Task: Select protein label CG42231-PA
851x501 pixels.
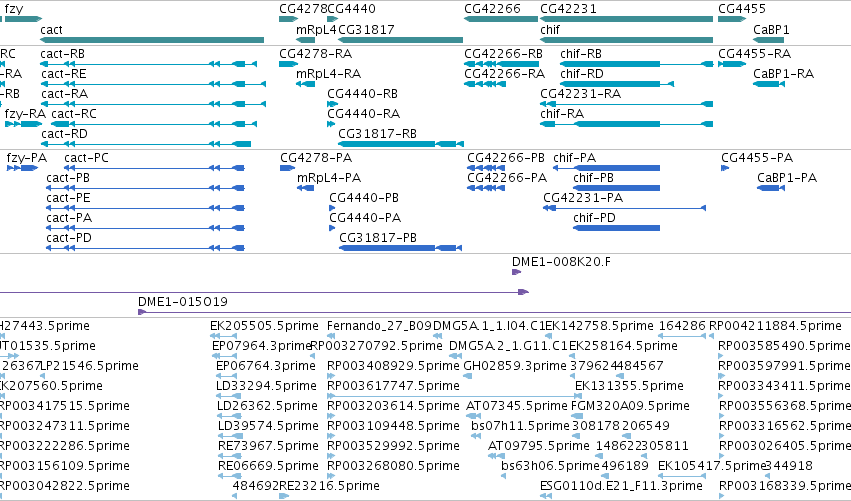Action: [583, 198]
